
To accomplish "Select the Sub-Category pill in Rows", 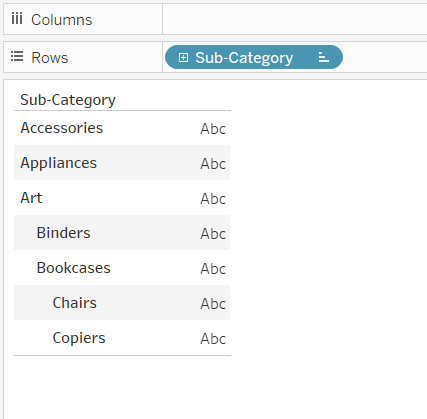I will coord(254,57).
